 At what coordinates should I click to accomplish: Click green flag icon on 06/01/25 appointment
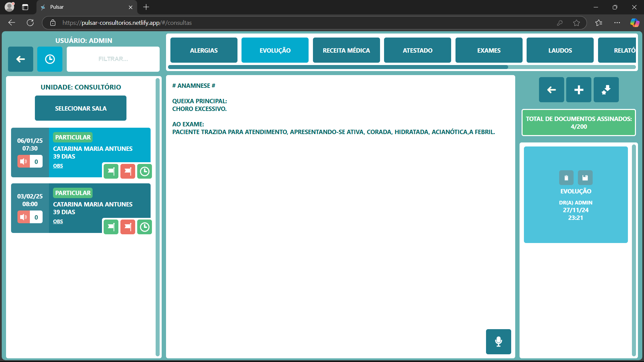111,171
